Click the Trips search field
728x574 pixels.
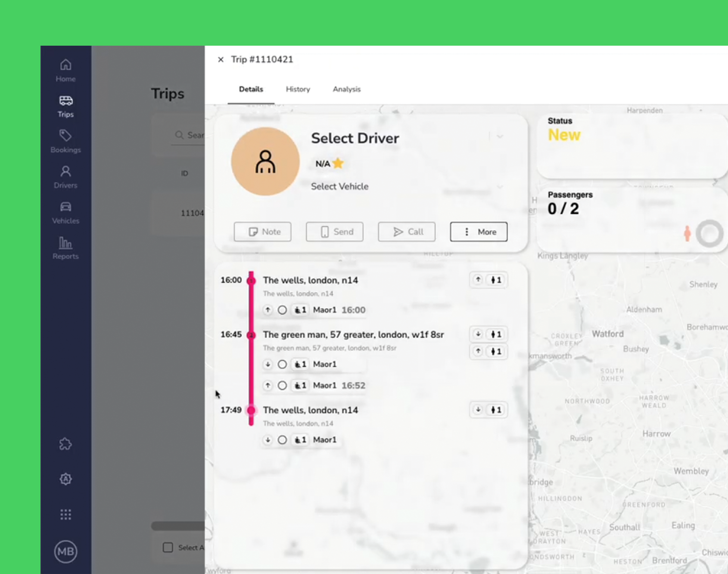point(188,135)
